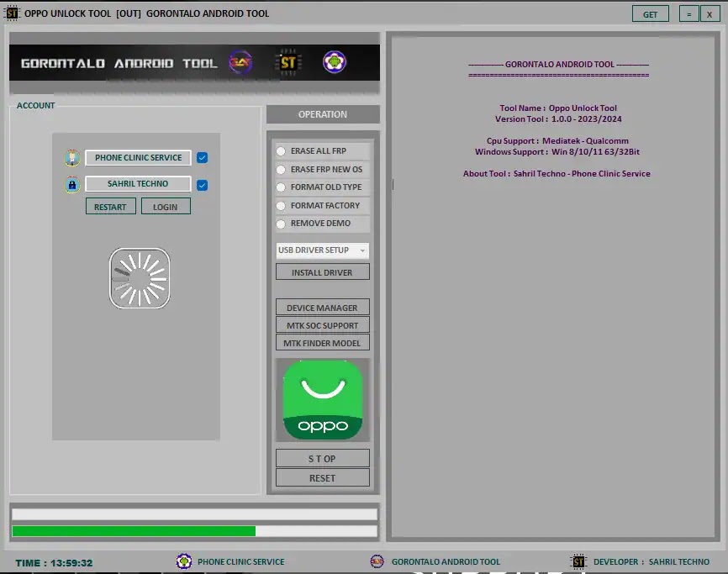Click the MTK SOC Support button

(x=322, y=325)
